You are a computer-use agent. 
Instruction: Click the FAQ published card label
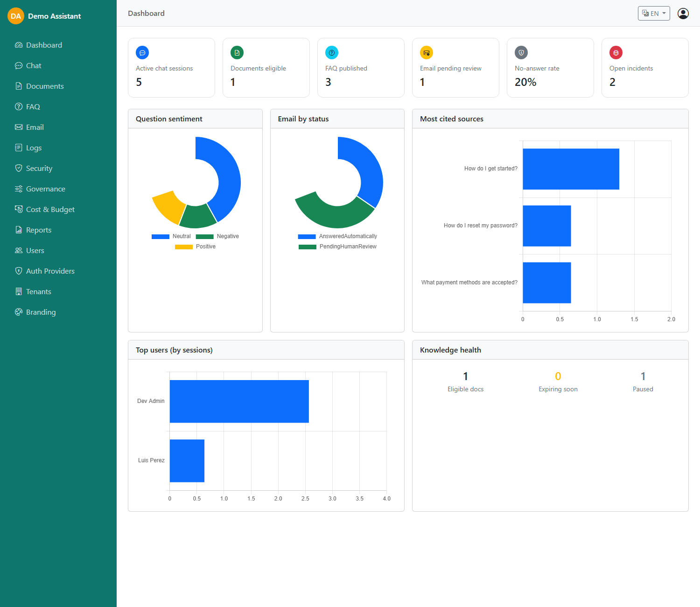click(346, 69)
